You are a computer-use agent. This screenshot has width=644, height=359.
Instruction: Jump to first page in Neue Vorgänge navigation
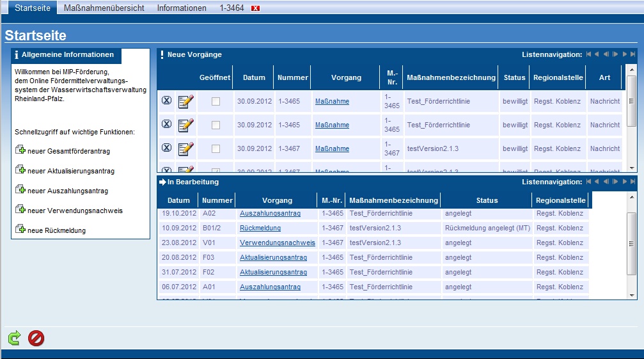[x=588, y=54]
